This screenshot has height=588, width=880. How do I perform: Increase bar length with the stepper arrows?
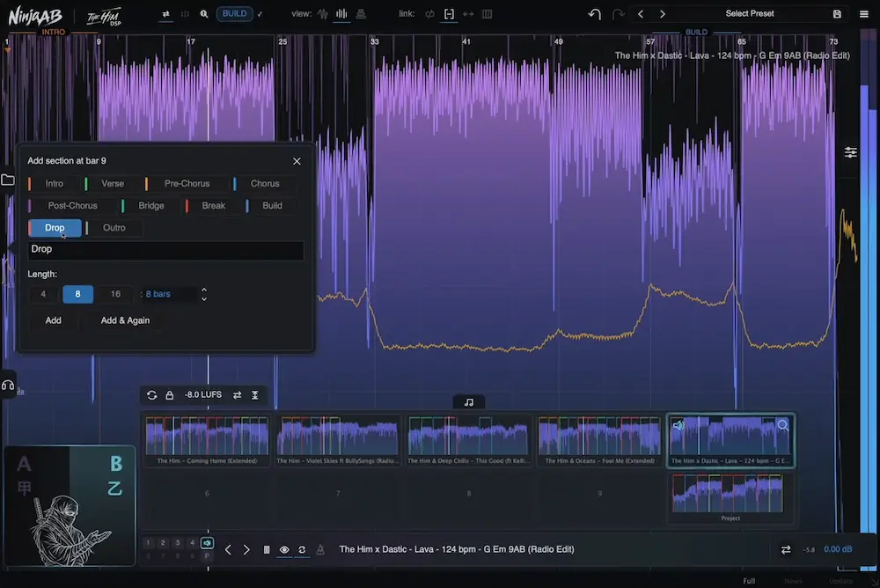click(204, 290)
